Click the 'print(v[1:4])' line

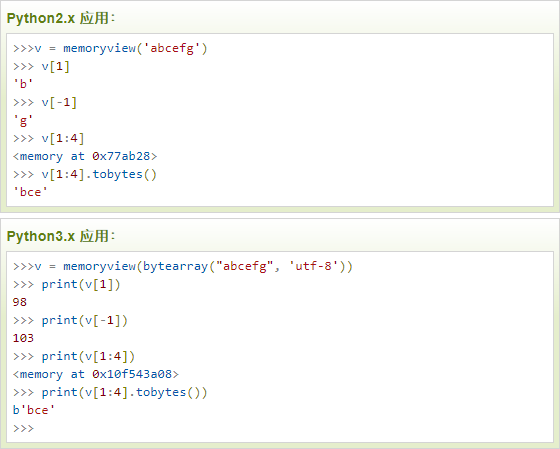tap(74, 356)
